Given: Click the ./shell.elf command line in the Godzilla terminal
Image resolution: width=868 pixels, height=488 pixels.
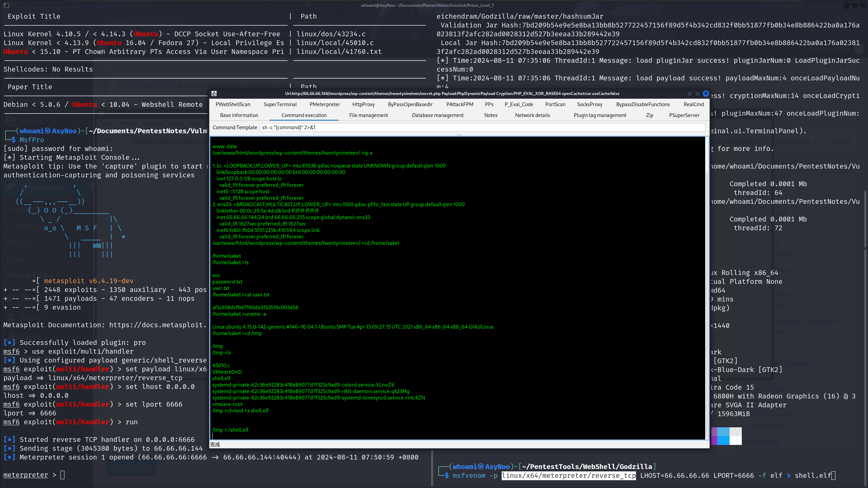Looking at the screenshot, I should [x=230, y=430].
